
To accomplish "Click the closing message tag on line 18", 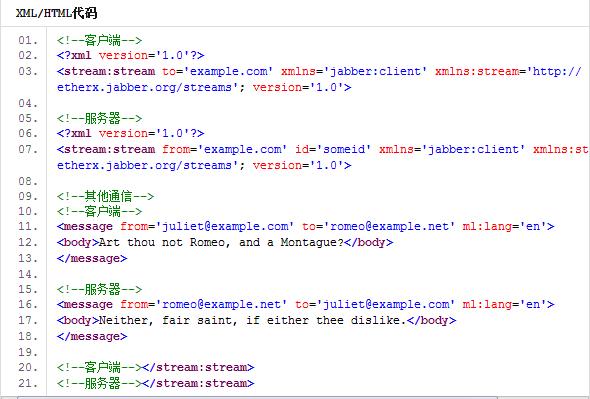I will click(92, 337).
